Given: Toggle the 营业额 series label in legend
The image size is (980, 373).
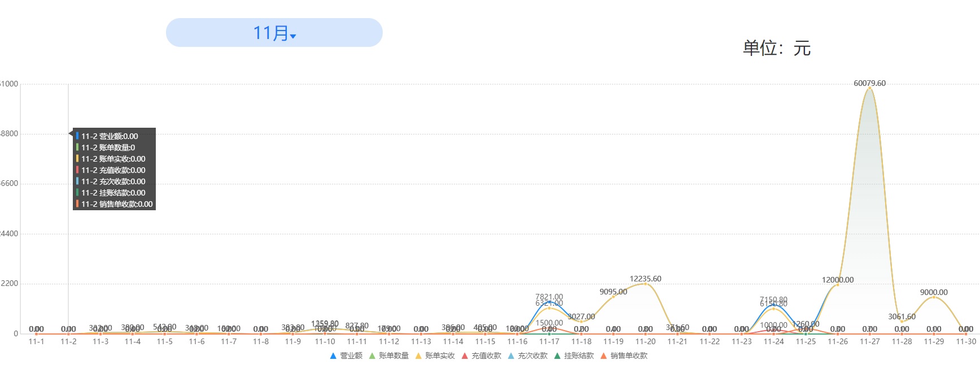Looking at the screenshot, I should [351, 356].
